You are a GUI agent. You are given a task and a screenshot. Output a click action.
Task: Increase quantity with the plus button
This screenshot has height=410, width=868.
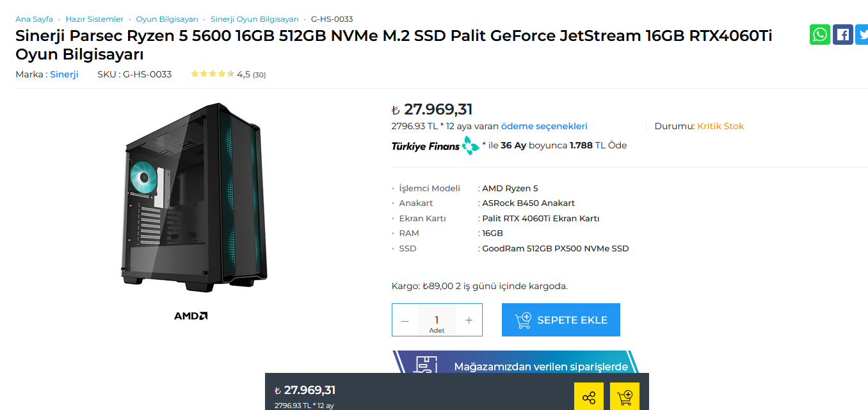tap(469, 320)
